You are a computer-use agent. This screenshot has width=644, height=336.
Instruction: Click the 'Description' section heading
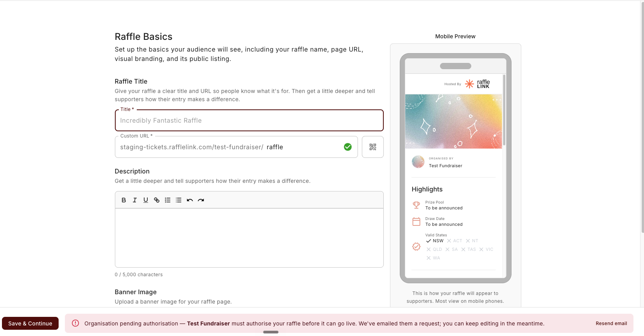pos(132,171)
